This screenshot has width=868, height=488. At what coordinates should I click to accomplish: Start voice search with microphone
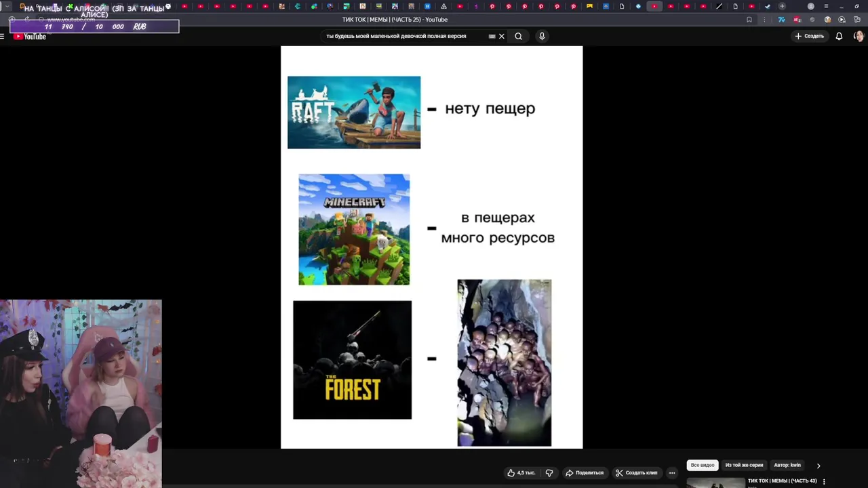point(542,36)
